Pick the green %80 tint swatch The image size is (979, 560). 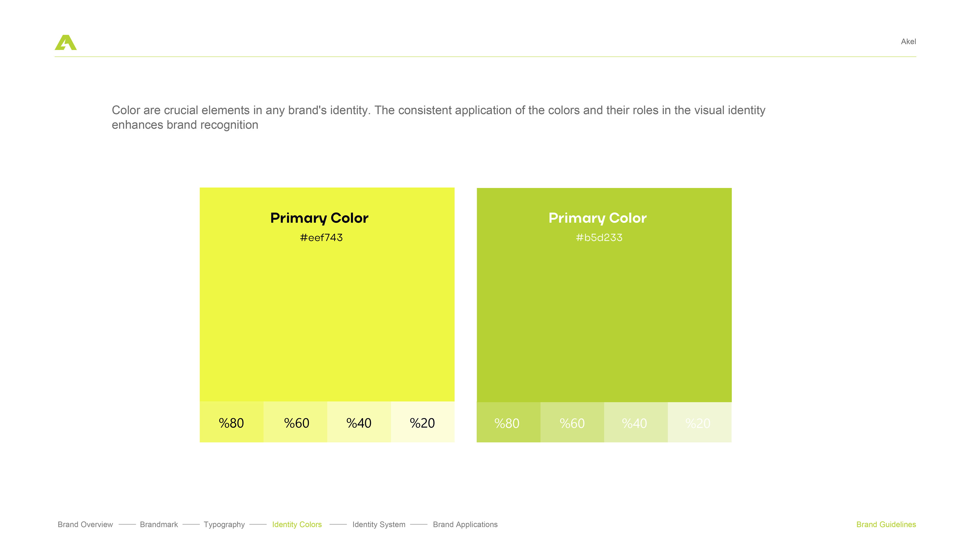(x=508, y=422)
